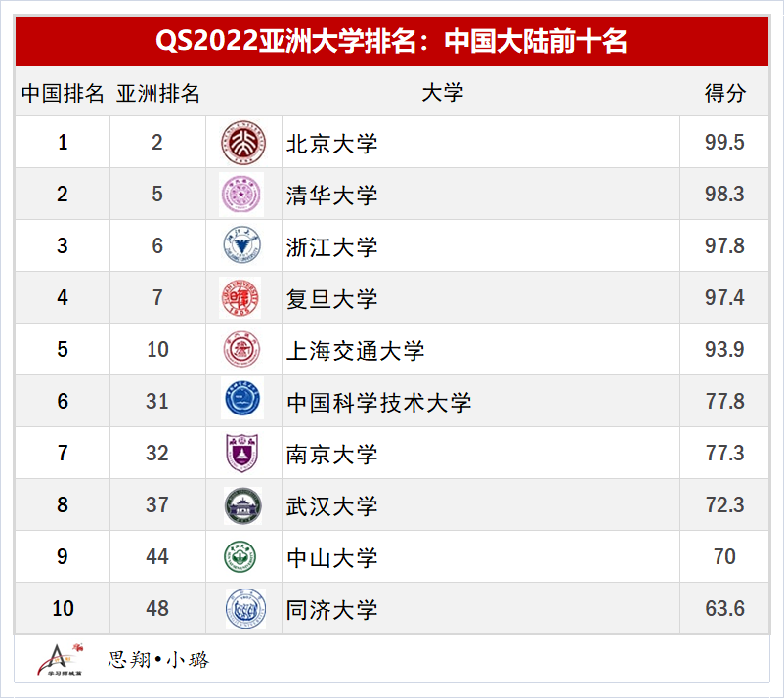Click the 北京大学 name text

pos(331,144)
